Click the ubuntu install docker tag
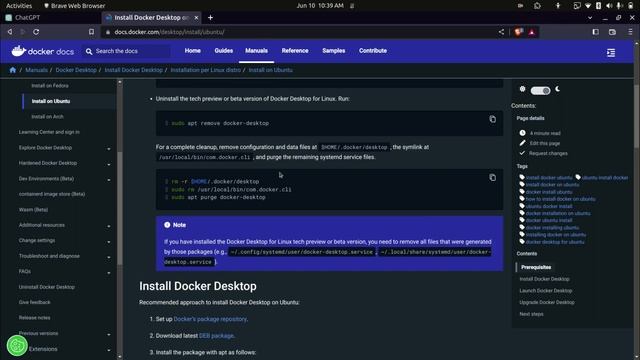 tap(604, 178)
